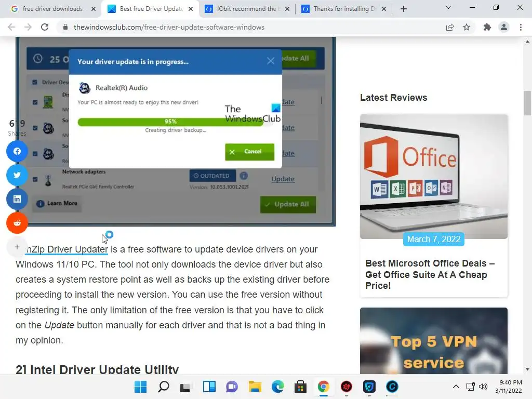The image size is (532, 399).
Task: Open the tab search dropdown
Action: pyautogui.click(x=448, y=7)
